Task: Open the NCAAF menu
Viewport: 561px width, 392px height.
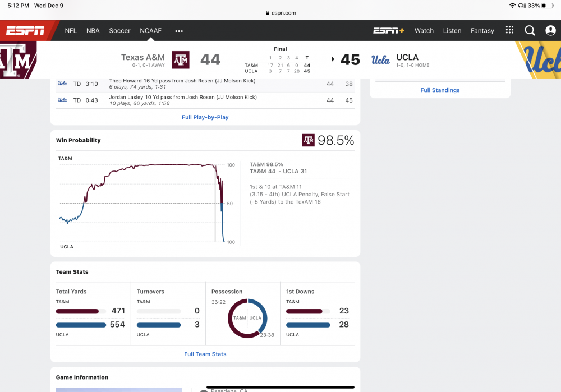Action: (x=150, y=31)
